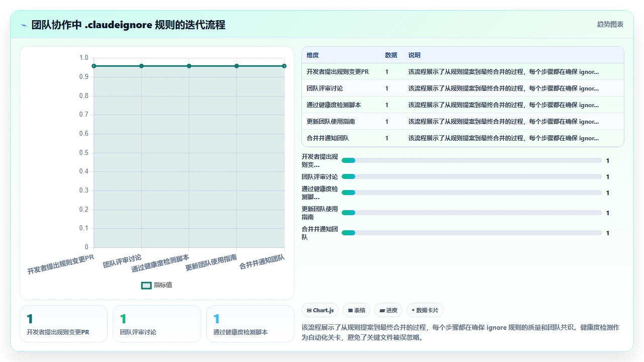Click the 进度 tag
This screenshot has width=644, height=362.
click(x=388, y=310)
